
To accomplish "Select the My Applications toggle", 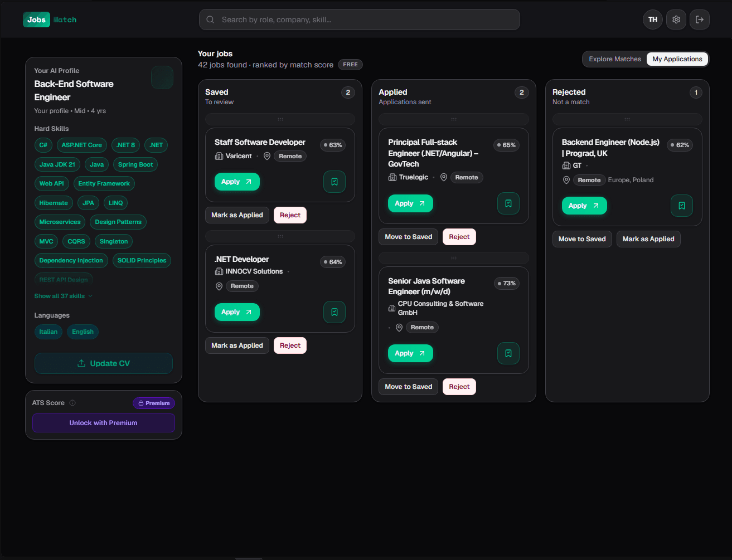I will click(677, 59).
